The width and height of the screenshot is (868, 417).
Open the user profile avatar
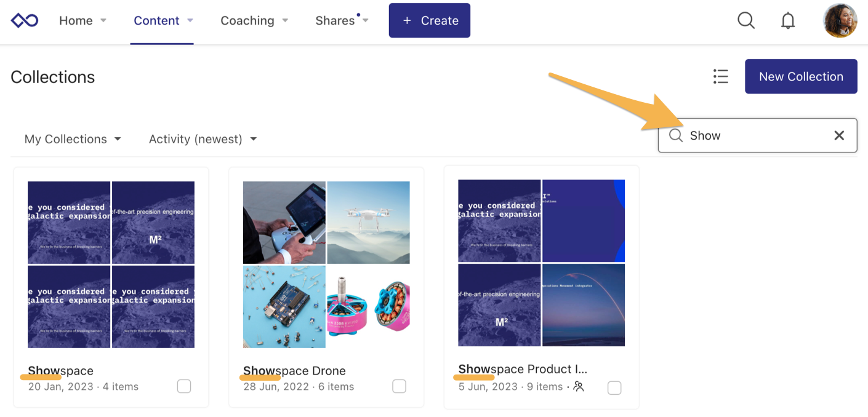point(840,20)
